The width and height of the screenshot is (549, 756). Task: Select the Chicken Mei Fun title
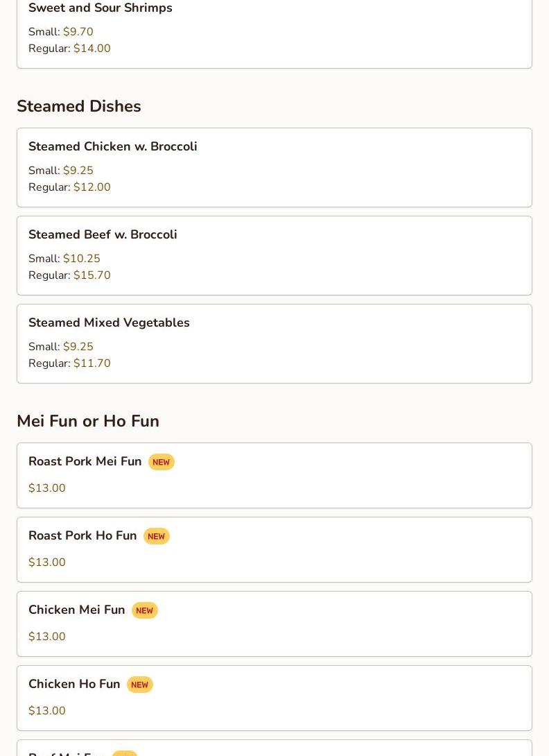pos(77,610)
